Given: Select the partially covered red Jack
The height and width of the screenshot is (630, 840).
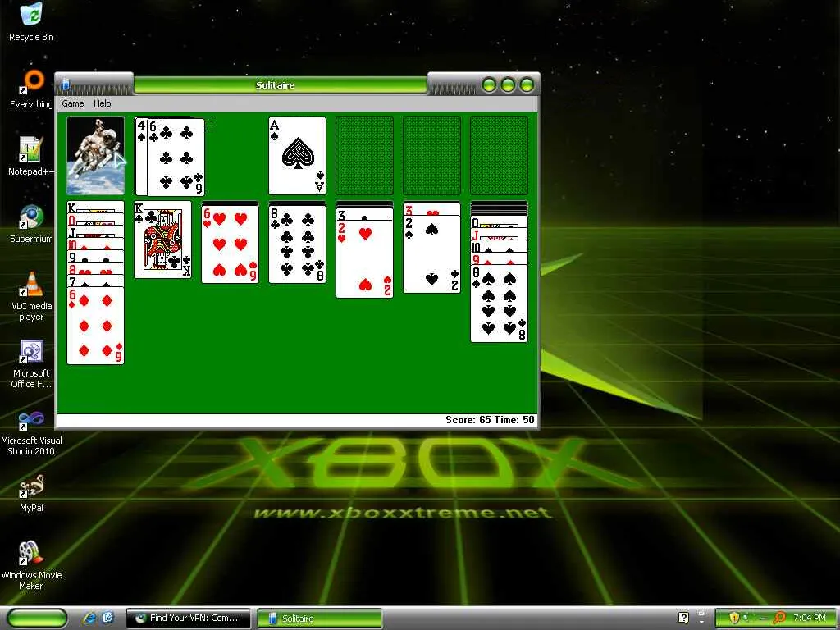Looking at the screenshot, I should pos(499,234).
